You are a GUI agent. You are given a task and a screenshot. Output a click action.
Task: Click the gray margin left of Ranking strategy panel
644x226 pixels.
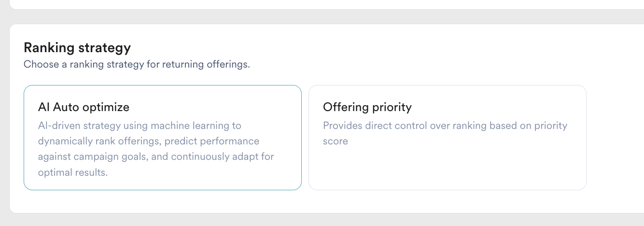pos(4,121)
